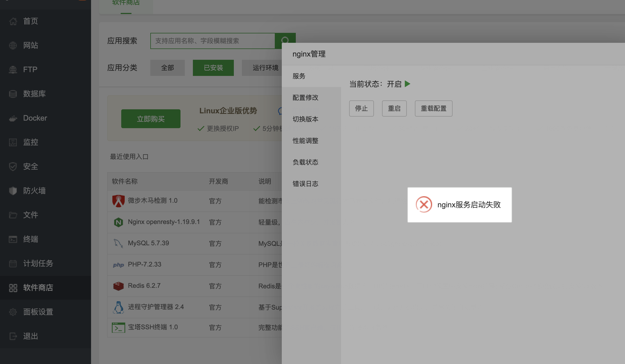Viewport: 625px width, 364px height.
Task: Click the PHP-7.2.33 app icon
Action: click(119, 264)
